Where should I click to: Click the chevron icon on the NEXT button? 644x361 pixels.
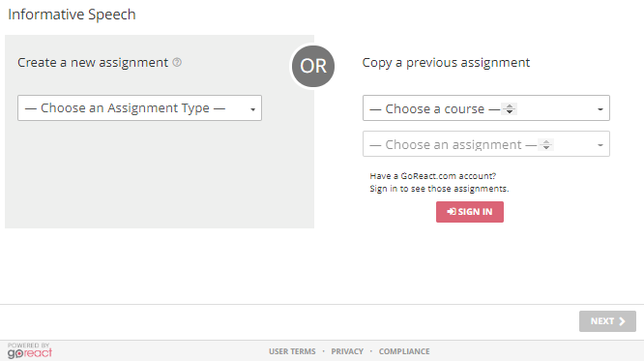(622, 321)
